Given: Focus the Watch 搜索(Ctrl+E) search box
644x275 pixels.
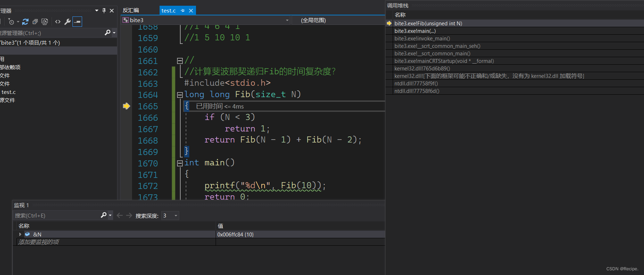Looking at the screenshot, I should 57,215.
